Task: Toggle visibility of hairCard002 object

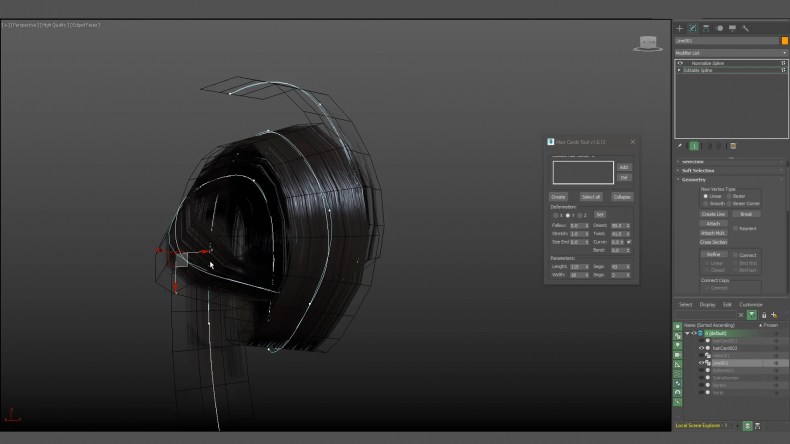Action: point(701,348)
